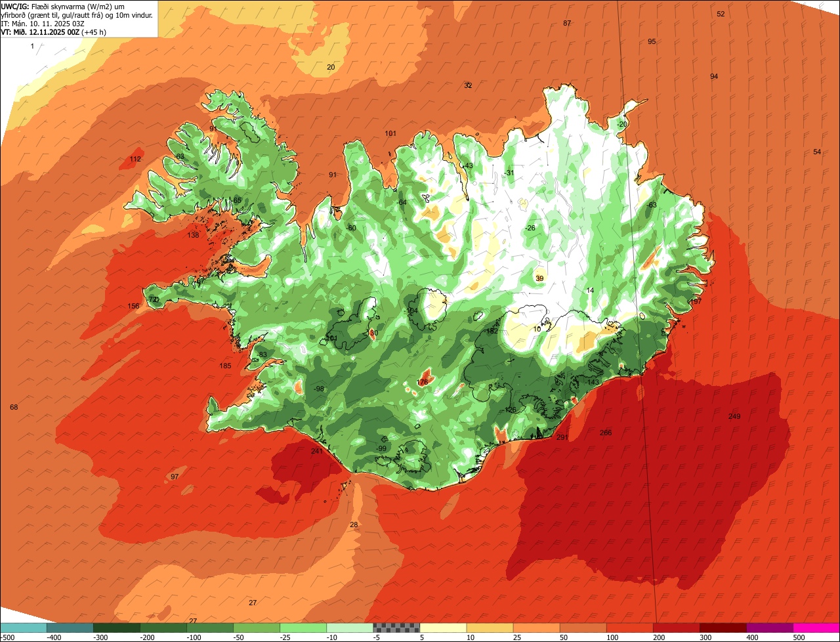Click the map value 20 in the yellow patch
Image resolution: width=840 pixels, height=642 pixels.
pyautogui.click(x=331, y=67)
